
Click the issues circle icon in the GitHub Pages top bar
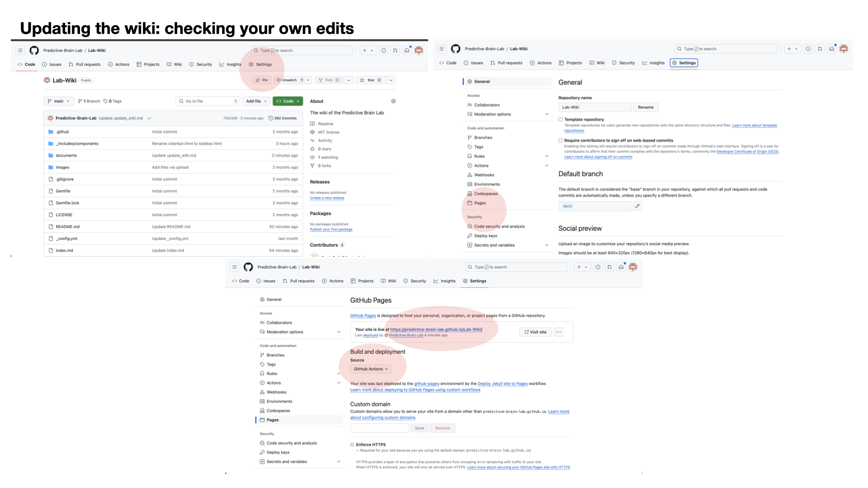598,267
